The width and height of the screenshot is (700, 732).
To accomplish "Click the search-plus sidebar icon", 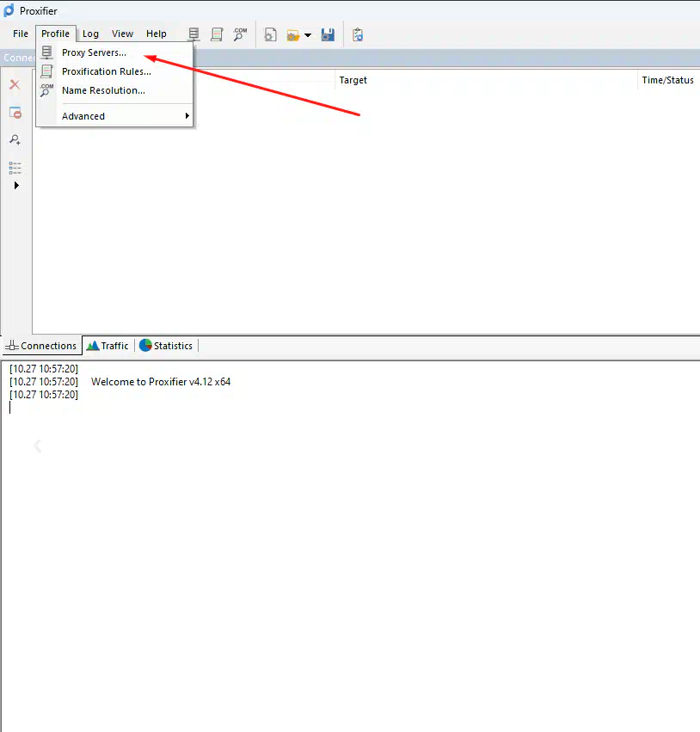I will [x=15, y=139].
